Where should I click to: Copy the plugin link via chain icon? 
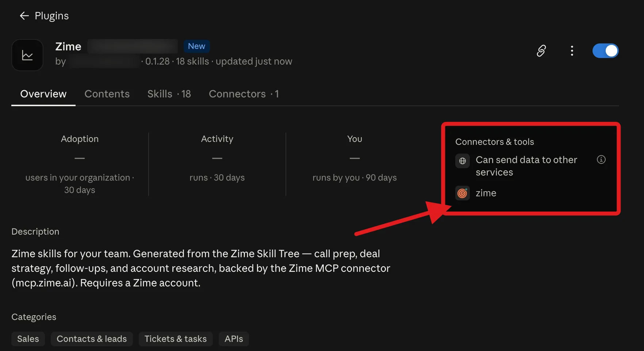tap(541, 51)
